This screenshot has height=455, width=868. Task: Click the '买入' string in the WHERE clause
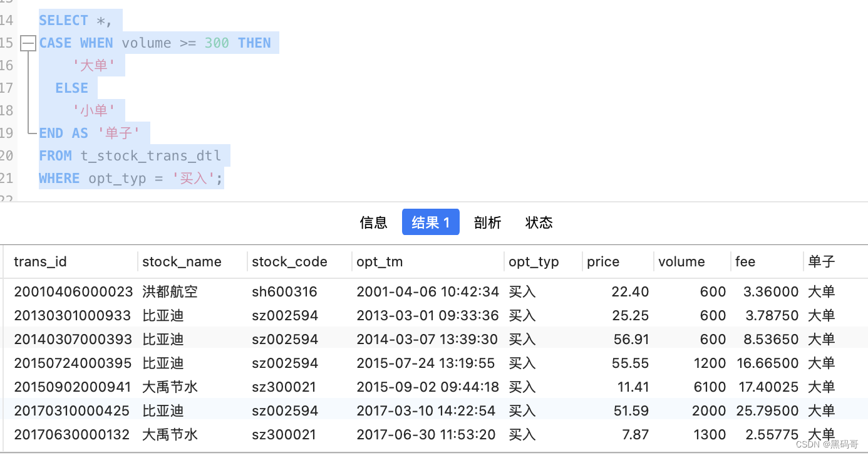coord(194,179)
